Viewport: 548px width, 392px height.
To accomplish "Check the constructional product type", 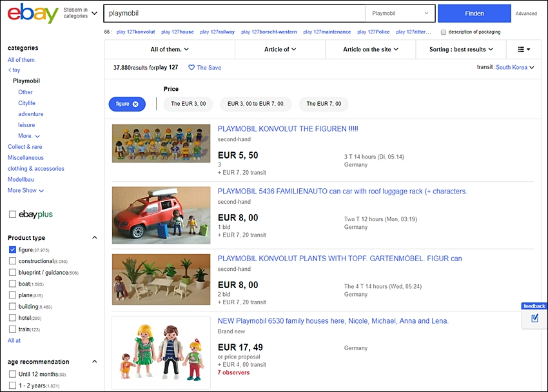I will (x=12, y=261).
